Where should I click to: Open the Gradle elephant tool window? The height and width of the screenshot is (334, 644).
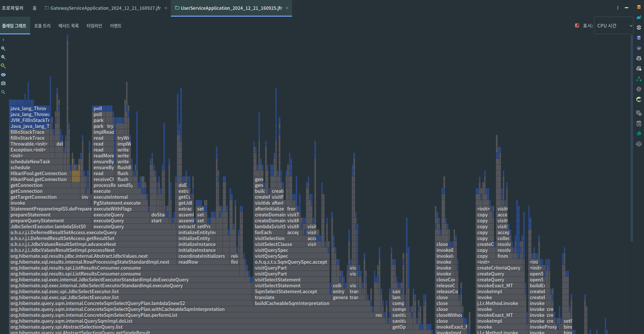click(x=639, y=17)
